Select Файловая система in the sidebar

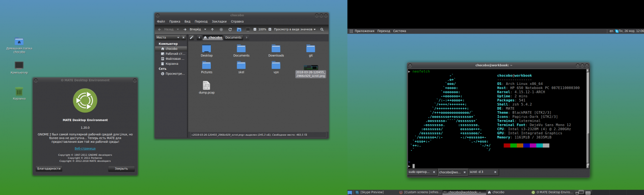pos(171,59)
